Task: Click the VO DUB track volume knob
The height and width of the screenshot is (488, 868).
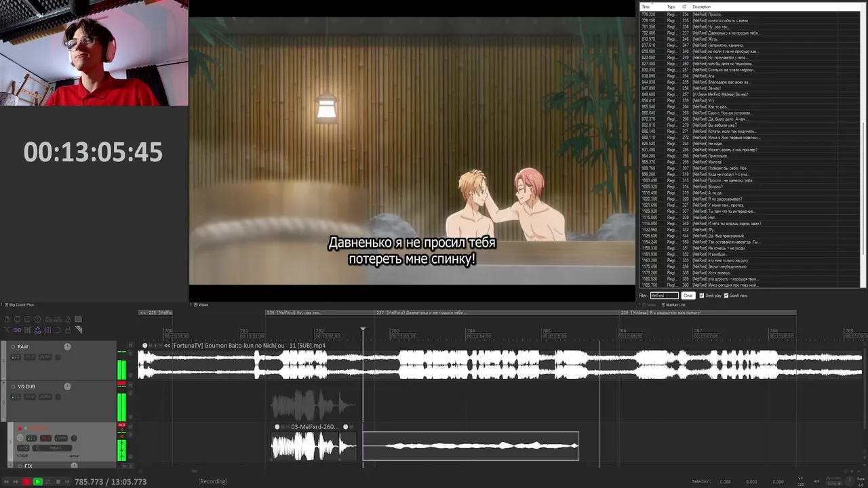Action: point(67,387)
